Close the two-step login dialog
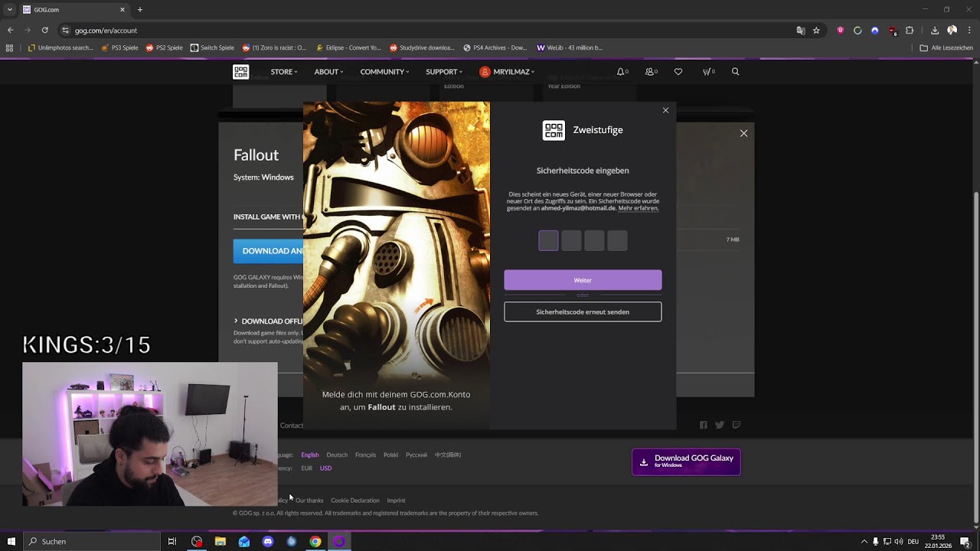980x551 pixels. click(x=665, y=110)
